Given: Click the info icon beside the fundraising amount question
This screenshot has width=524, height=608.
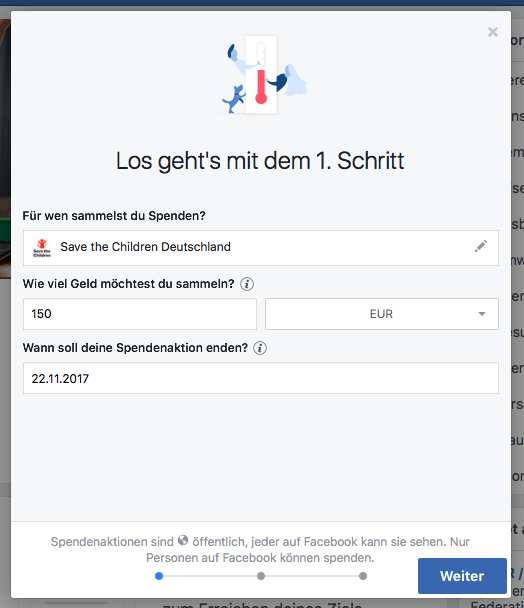Looking at the screenshot, I should tap(247, 284).
